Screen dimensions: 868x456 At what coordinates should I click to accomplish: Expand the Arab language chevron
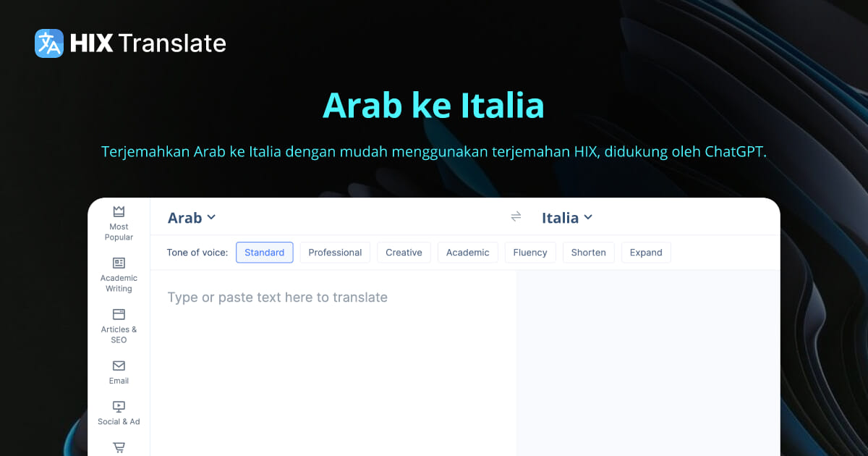[x=211, y=217]
